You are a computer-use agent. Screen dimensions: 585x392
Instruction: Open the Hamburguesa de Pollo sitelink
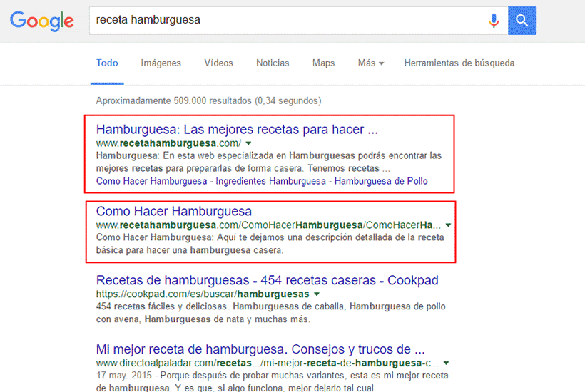[x=381, y=181]
